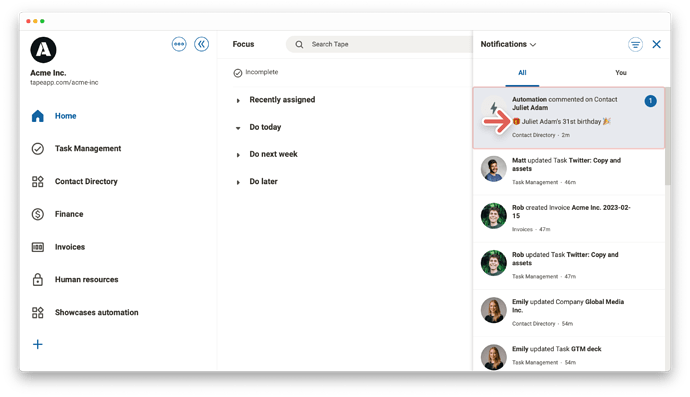Click the Home house icon
Image resolution: width=690 pixels, height=397 pixels.
(38, 116)
